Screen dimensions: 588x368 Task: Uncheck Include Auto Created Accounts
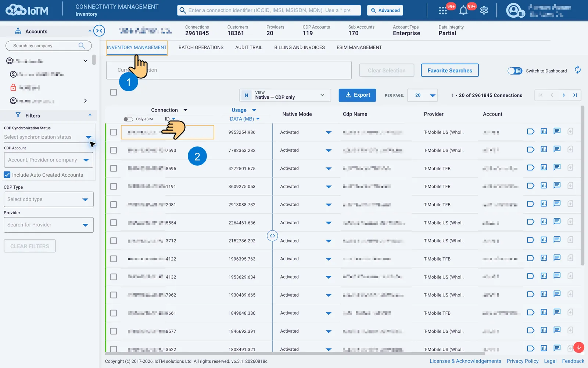pyautogui.click(x=7, y=175)
